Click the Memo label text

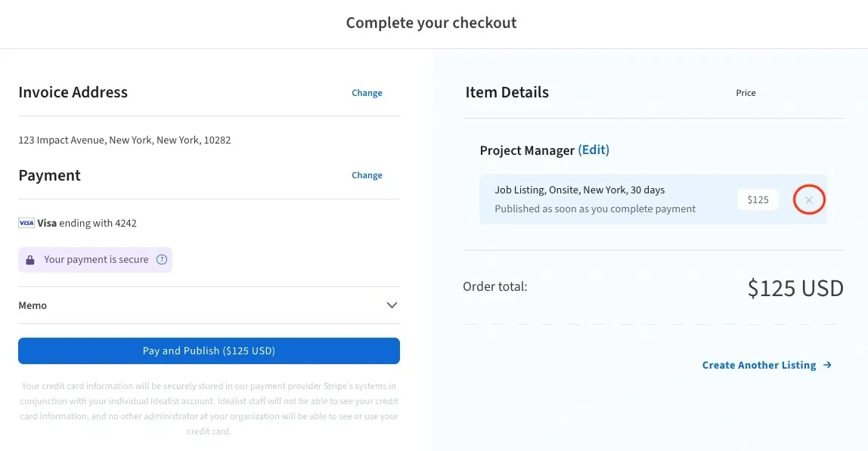[33, 305]
